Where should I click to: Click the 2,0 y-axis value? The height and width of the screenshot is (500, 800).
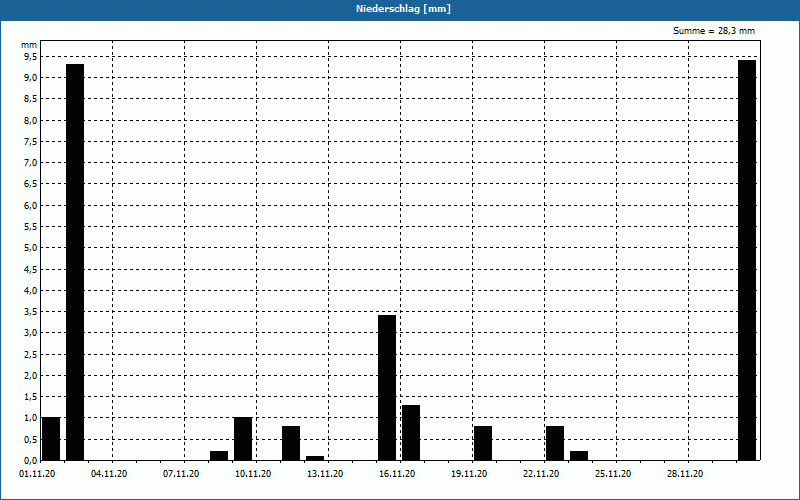pos(31,376)
